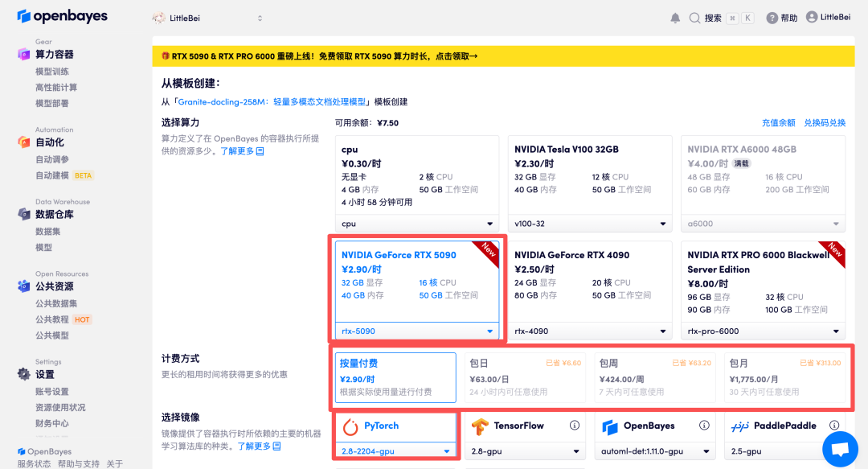The image size is (868, 469).
Task: Click the 设置 gear icon
Action: [24, 374]
